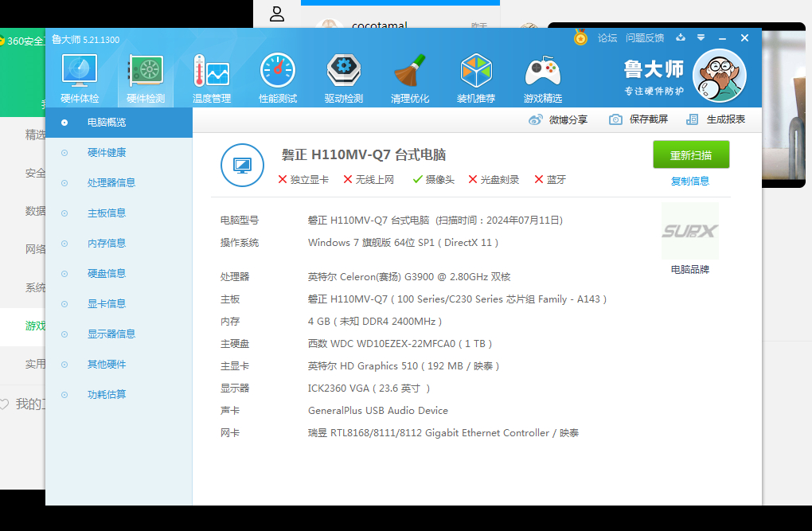Viewport: 812px width, 531px height.
Task: Click the 4 GB DDR4 2400MHz memory value
Action: point(374,321)
